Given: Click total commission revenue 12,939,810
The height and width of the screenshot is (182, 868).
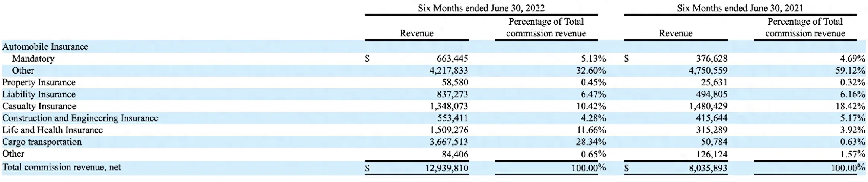Looking at the screenshot, I should click(x=447, y=168).
